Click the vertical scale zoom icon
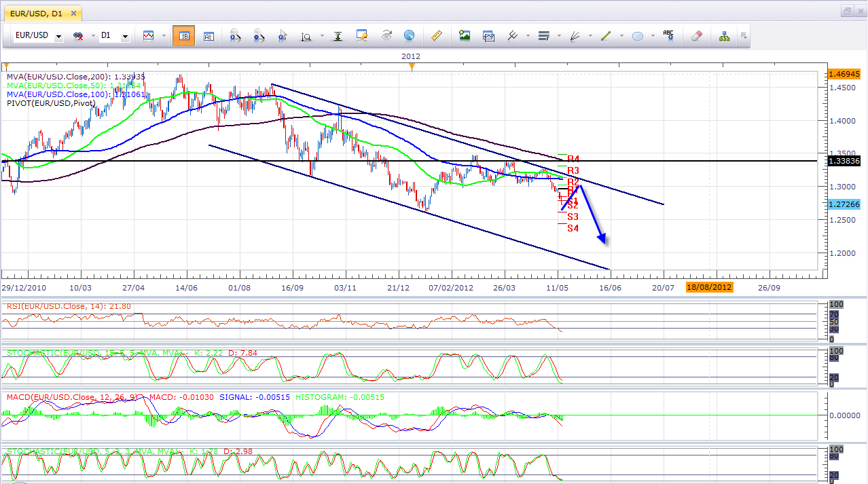This screenshot has width=868, height=484. (306, 36)
